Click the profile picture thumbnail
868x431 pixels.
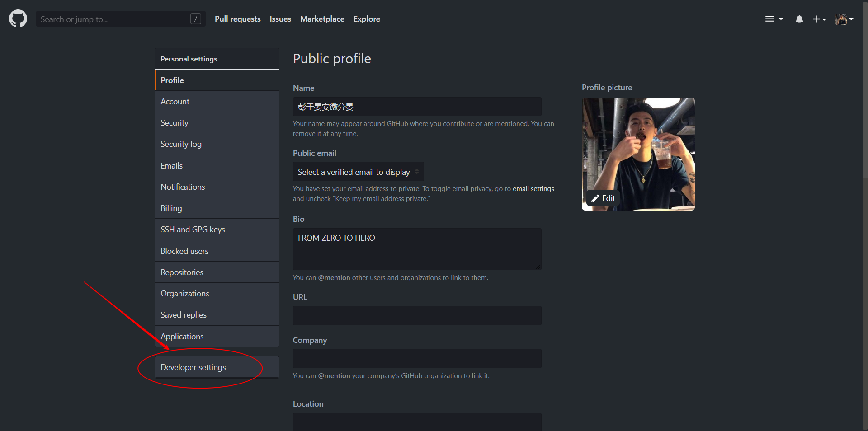click(x=638, y=154)
